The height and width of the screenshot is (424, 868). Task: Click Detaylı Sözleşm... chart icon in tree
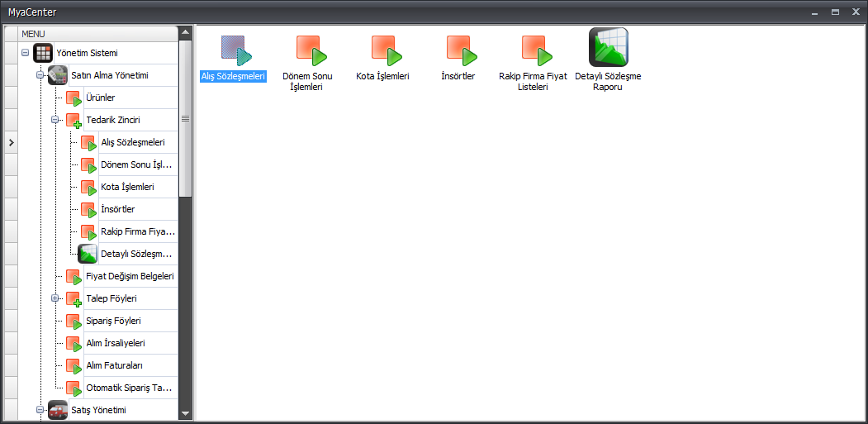tap(88, 254)
